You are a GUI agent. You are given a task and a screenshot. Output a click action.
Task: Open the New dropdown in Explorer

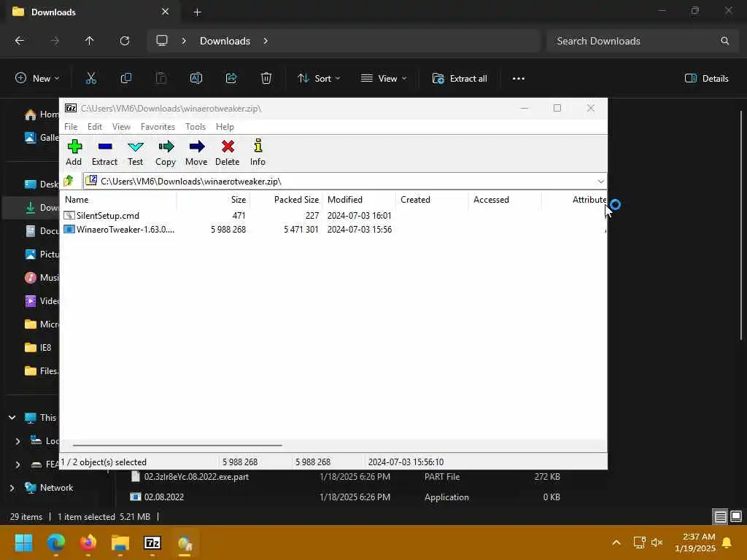coord(37,79)
